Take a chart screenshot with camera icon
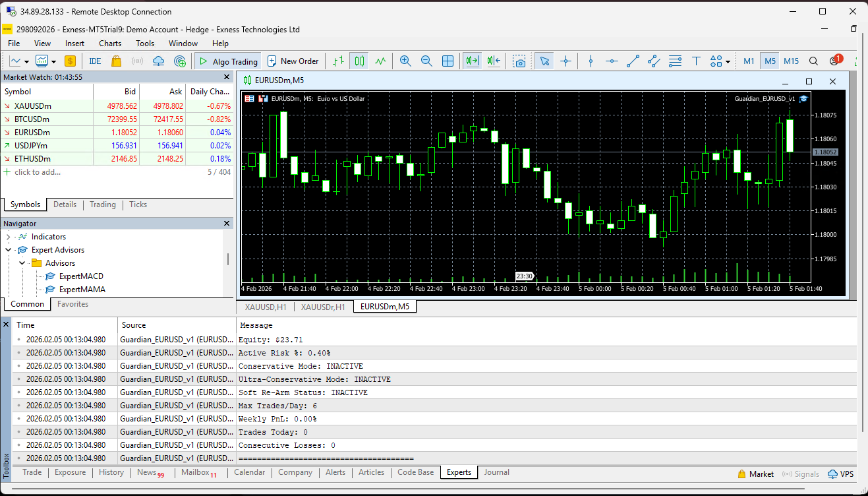The width and height of the screenshot is (868, 496). pyautogui.click(x=520, y=61)
